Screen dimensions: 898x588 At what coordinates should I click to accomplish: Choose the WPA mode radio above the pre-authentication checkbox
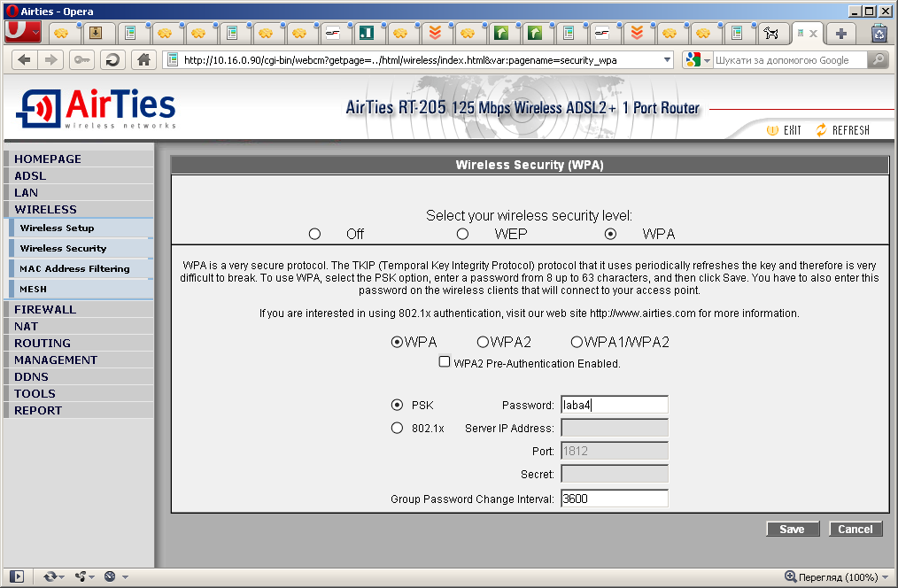pos(397,342)
